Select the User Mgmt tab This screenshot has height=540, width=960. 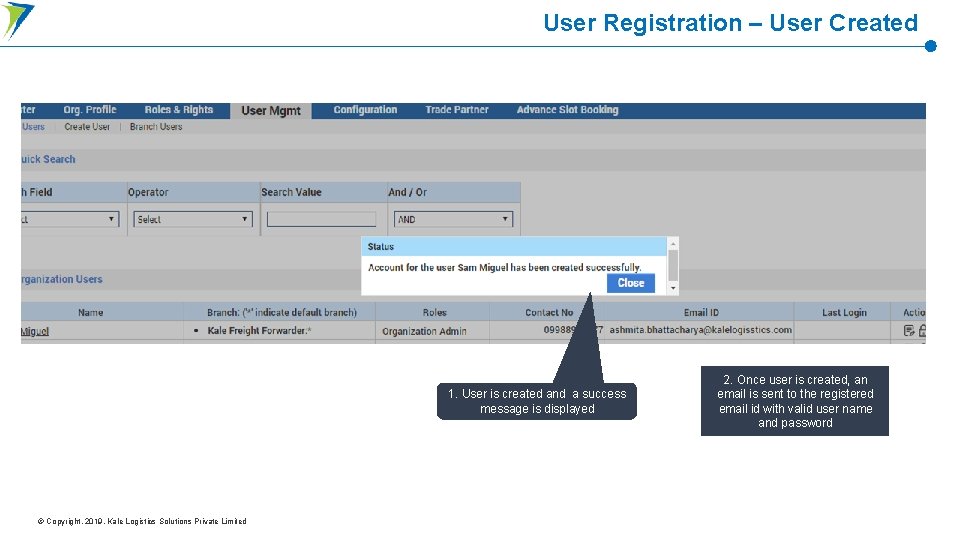(271, 111)
